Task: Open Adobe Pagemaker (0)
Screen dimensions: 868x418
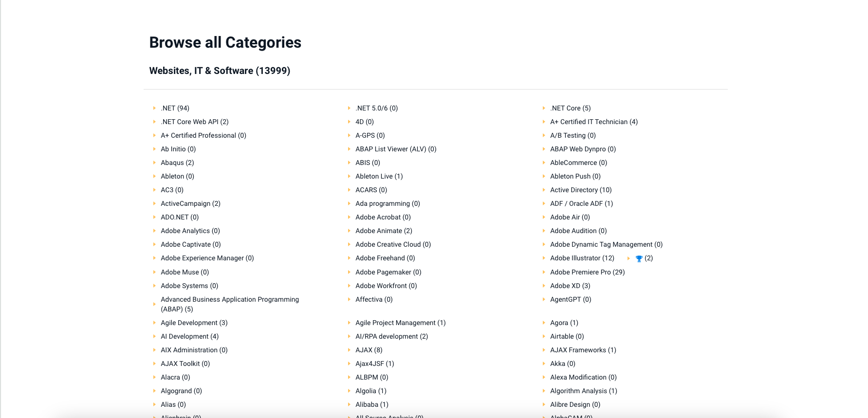Action: 388,272
